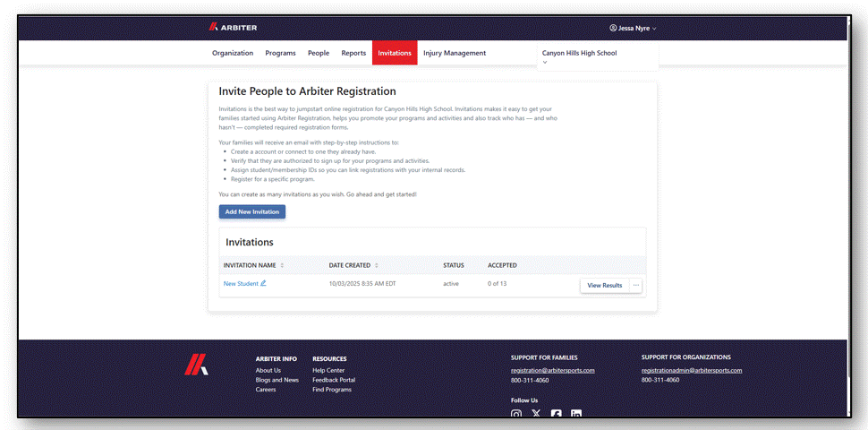Open Blogs and News footer link
Image resolution: width=868 pixels, height=430 pixels.
[x=277, y=380]
